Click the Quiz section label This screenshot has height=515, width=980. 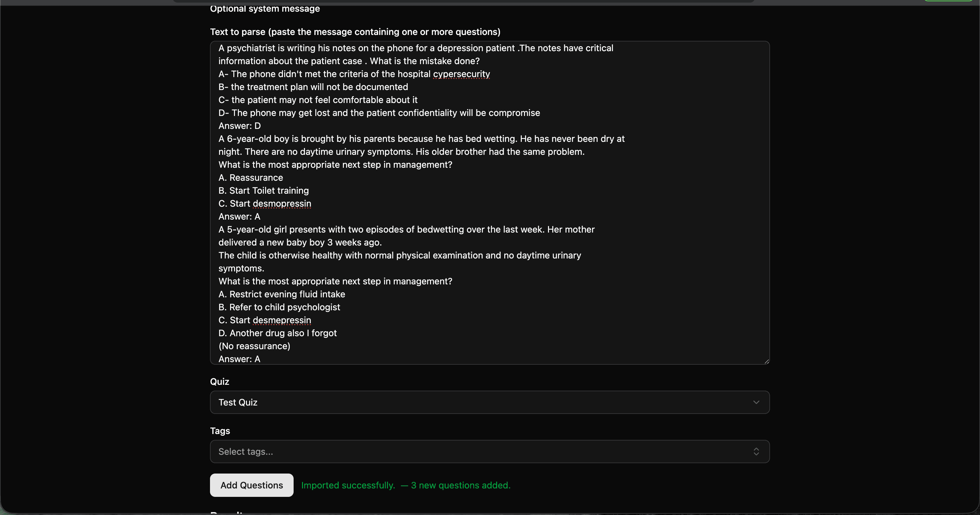(219, 382)
